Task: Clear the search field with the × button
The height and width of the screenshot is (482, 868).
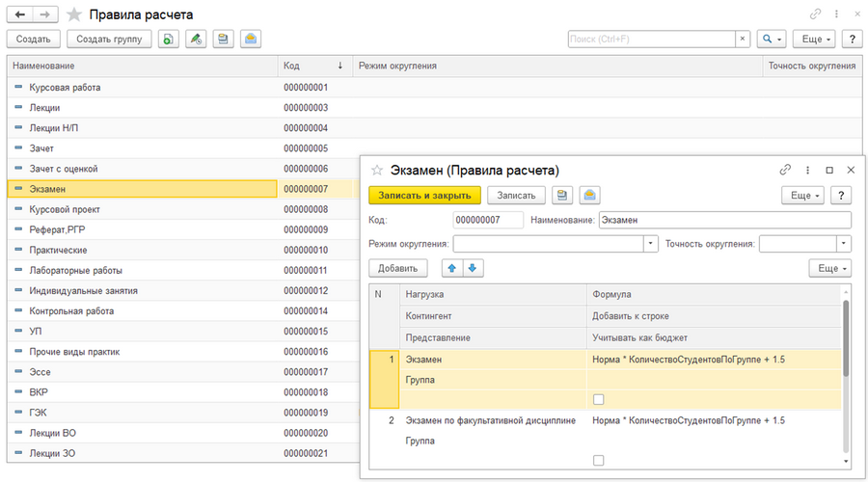Action: point(743,39)
